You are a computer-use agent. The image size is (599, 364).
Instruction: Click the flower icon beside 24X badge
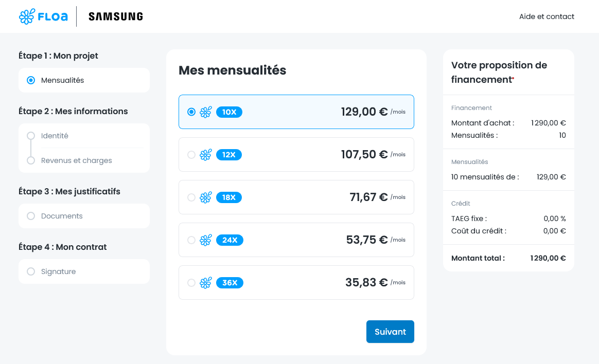click(205, 240)
